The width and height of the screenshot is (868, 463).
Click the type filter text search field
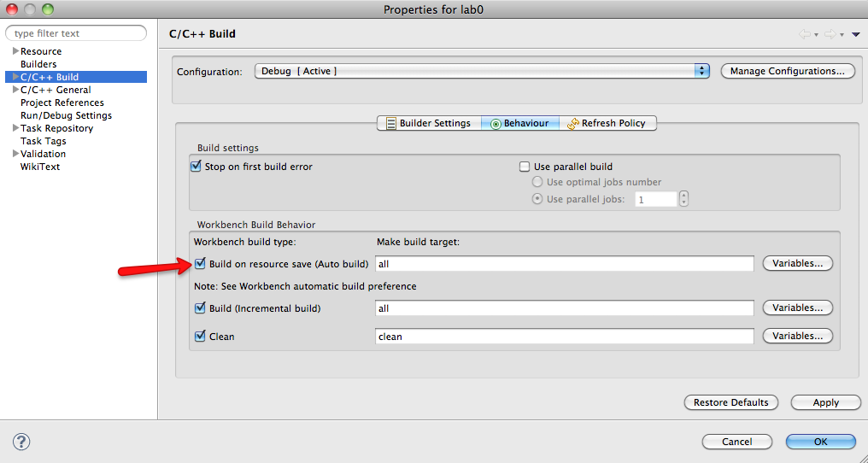click(77, 33)
